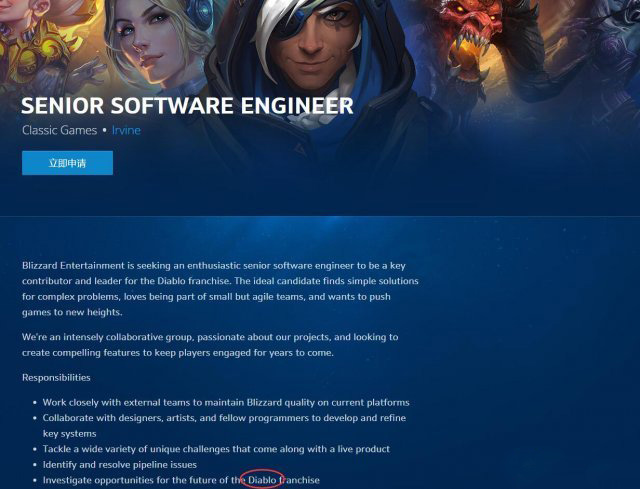Click the bullet "Collaborate with designers, artists"

224,426
